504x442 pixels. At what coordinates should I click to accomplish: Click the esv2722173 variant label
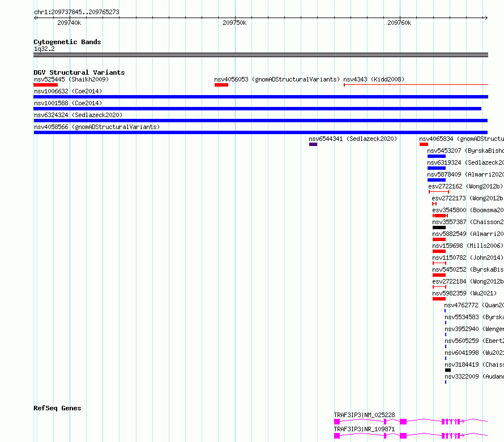click(x=468, y=198)
